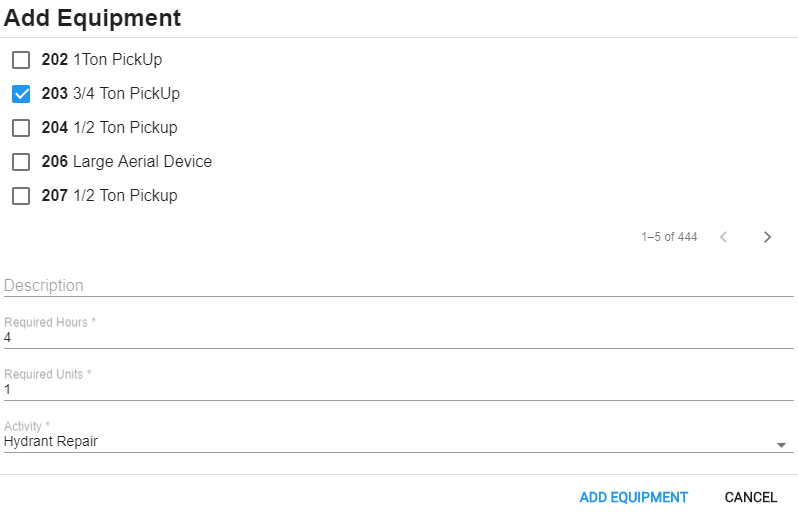Check the 202 1Ton PickUp checkbox
This screenshot has height=519, width=798.
[21, 60]
